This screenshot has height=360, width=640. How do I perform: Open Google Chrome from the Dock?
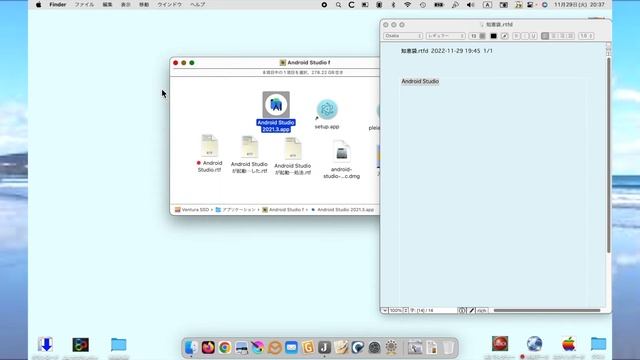point(224,347)
